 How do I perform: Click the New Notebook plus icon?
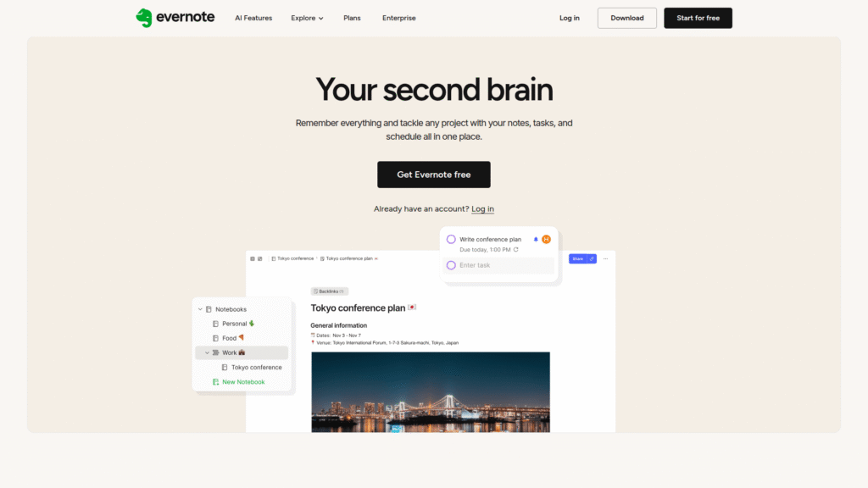tap(215, 382)
